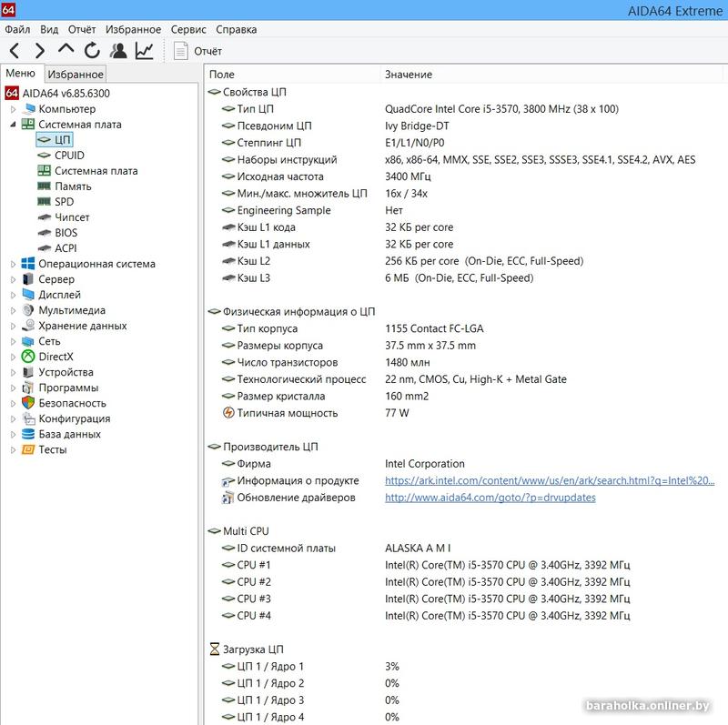This screenshot has width=728, height=725.
Task: Select the База данных database icon
Action: (28, 434)
